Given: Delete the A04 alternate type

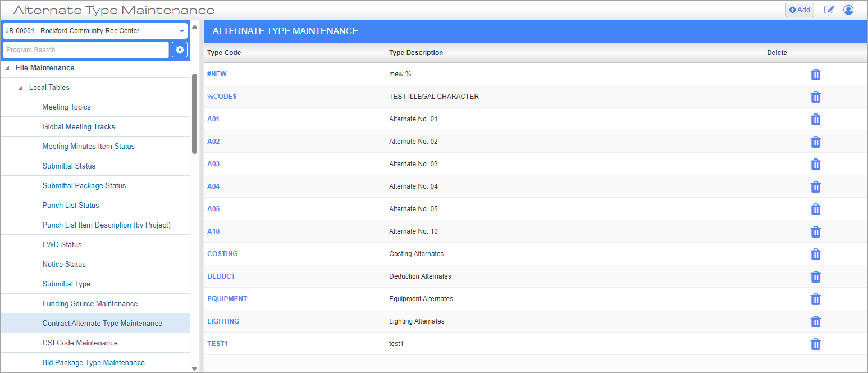Looking at the screenshot, I should tap(816, 186).
